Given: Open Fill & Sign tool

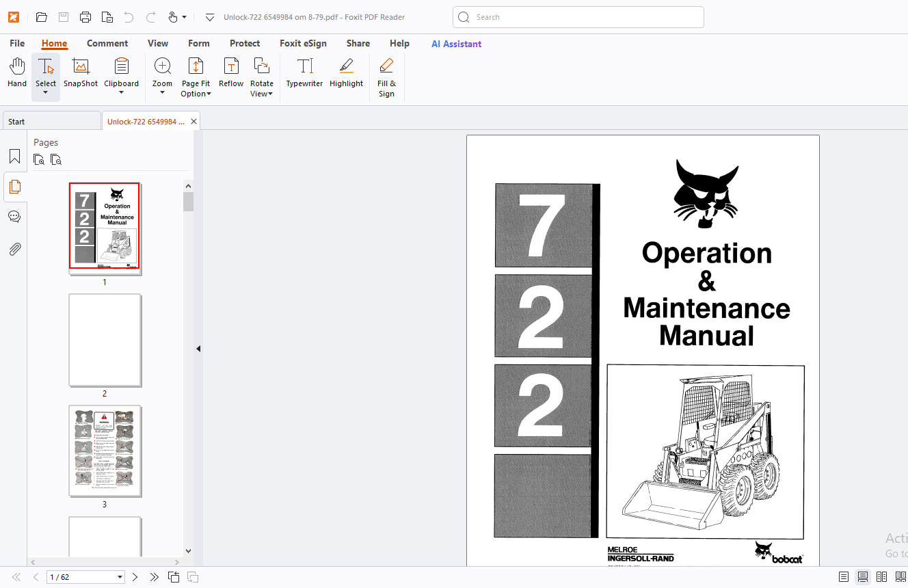Looking at the screenshot, I should (386, 77).
